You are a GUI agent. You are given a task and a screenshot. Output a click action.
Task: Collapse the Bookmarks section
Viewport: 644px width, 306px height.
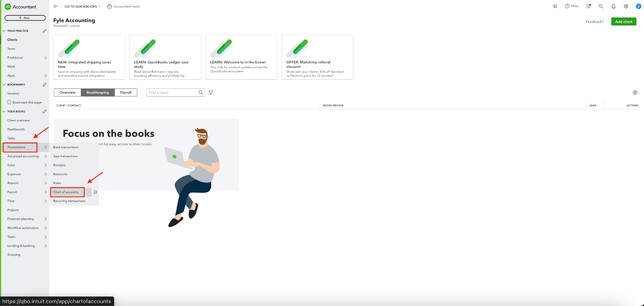4,85
